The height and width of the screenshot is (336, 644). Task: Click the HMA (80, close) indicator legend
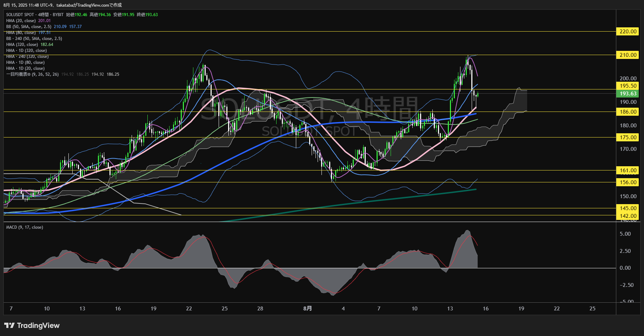point(28,33)
